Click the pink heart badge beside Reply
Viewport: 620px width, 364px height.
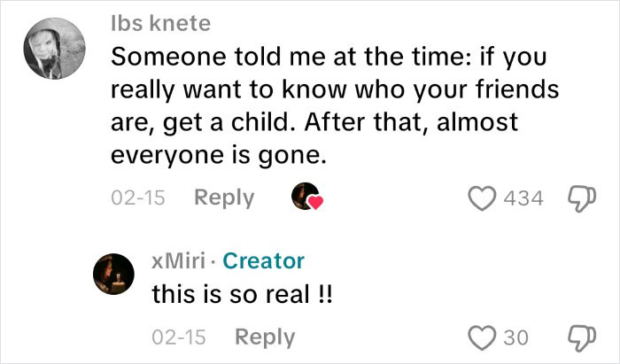click(315, 203)
